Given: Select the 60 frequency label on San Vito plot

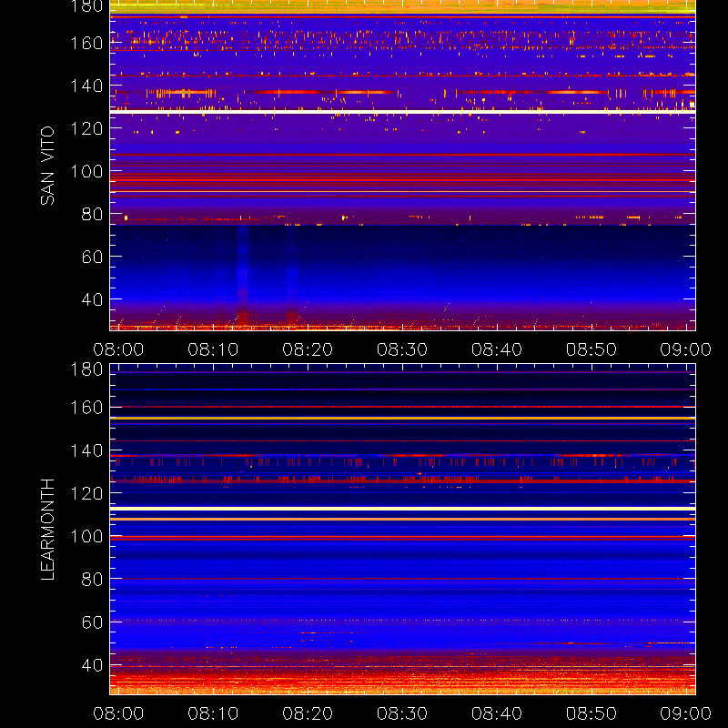Looking at the screenshot, I should pos(93,257).
